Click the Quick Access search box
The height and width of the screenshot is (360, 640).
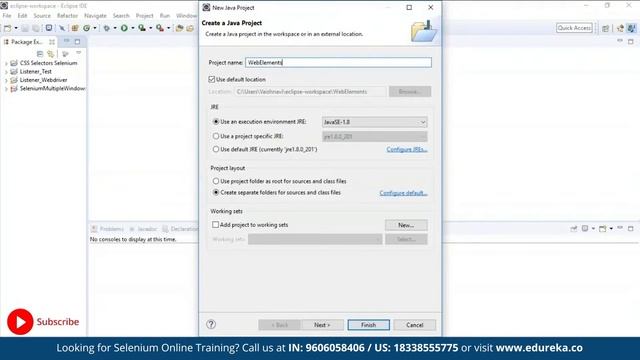tap(574, 28)
